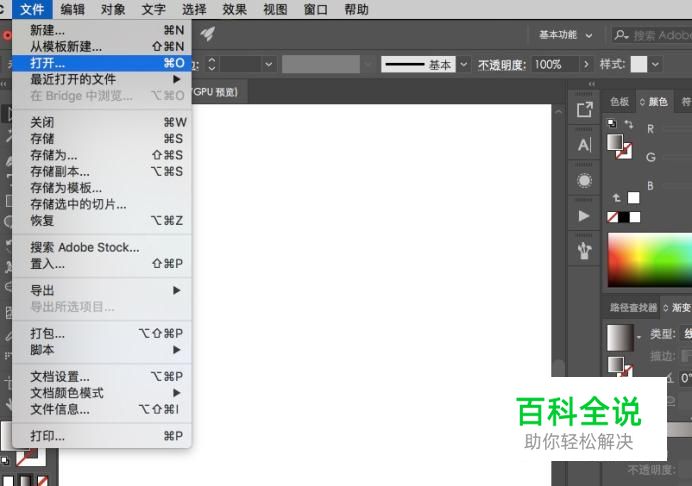Open the Object (对象) menu
The height and width of the screenshot is (486, 692).
(x=113, y=9)
